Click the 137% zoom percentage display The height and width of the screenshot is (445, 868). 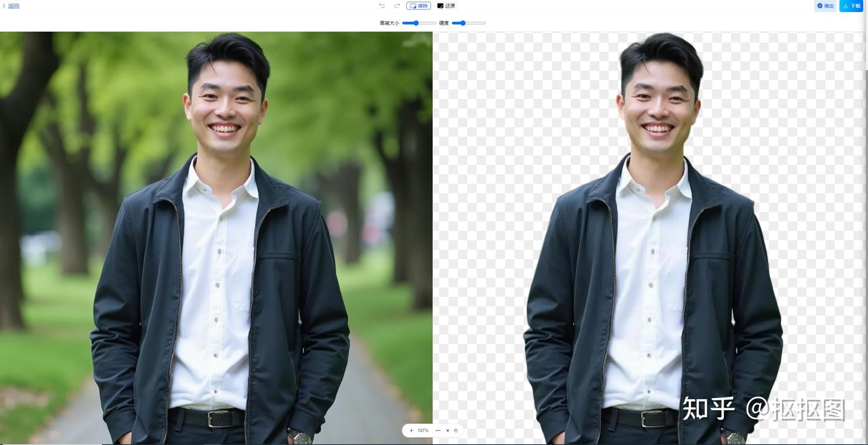click(x=423, y=431)
